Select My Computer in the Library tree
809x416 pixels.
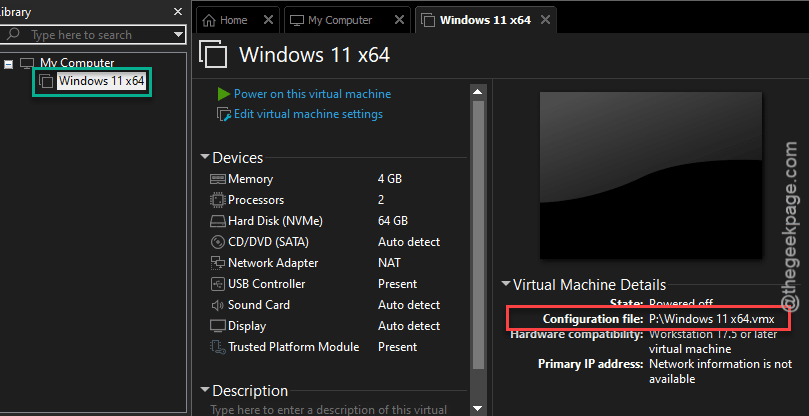77,63
